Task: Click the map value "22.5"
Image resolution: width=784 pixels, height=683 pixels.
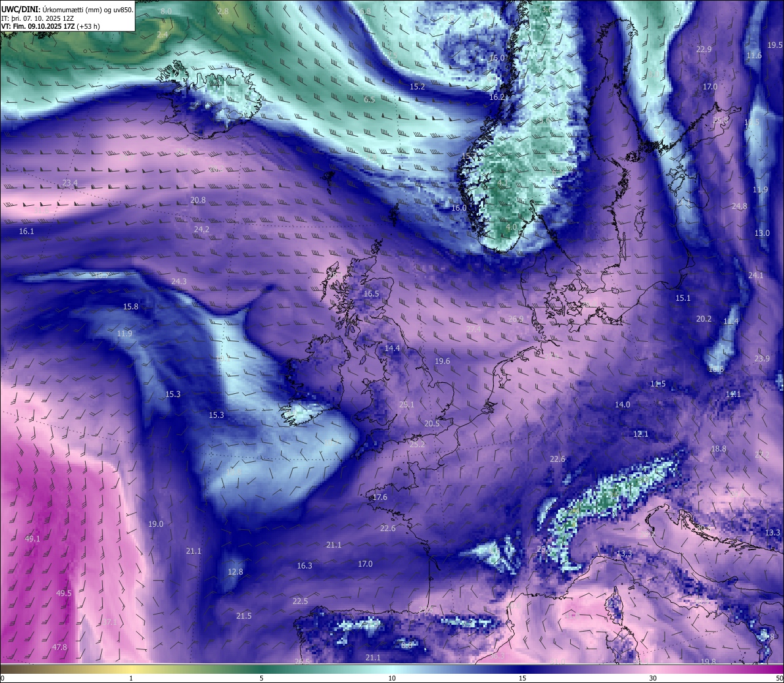Action: [x=300, y=602]
